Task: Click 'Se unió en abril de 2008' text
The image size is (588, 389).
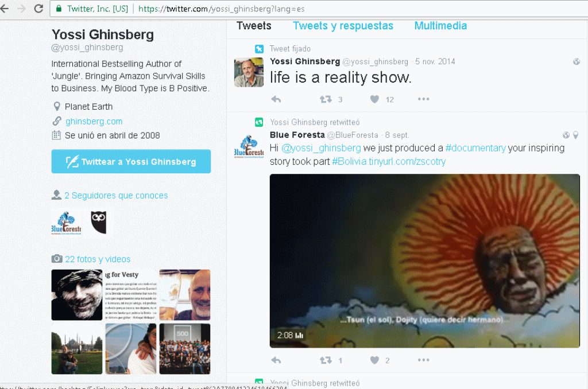Action: click(113, 135)
